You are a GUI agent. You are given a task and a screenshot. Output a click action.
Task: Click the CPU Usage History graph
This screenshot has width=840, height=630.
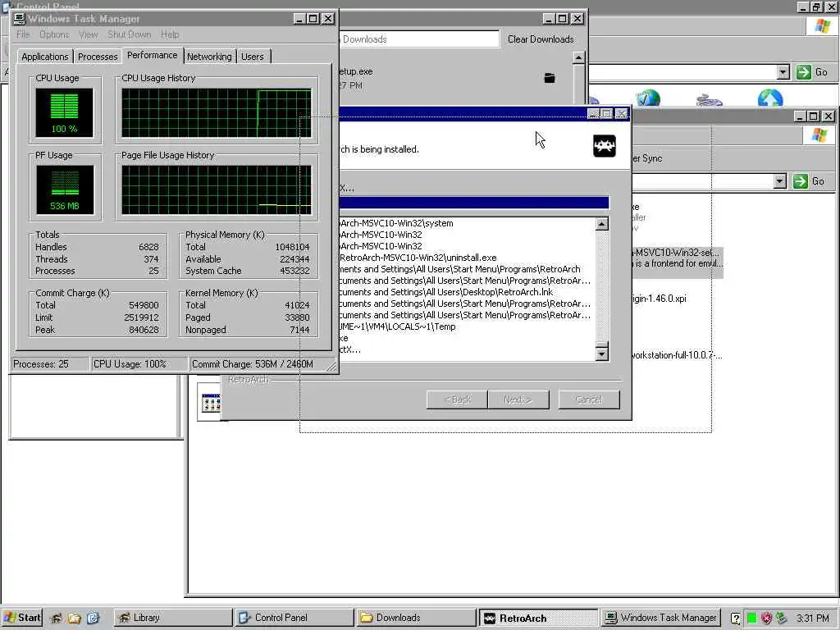pyautogui.click(x=217, y=113)
